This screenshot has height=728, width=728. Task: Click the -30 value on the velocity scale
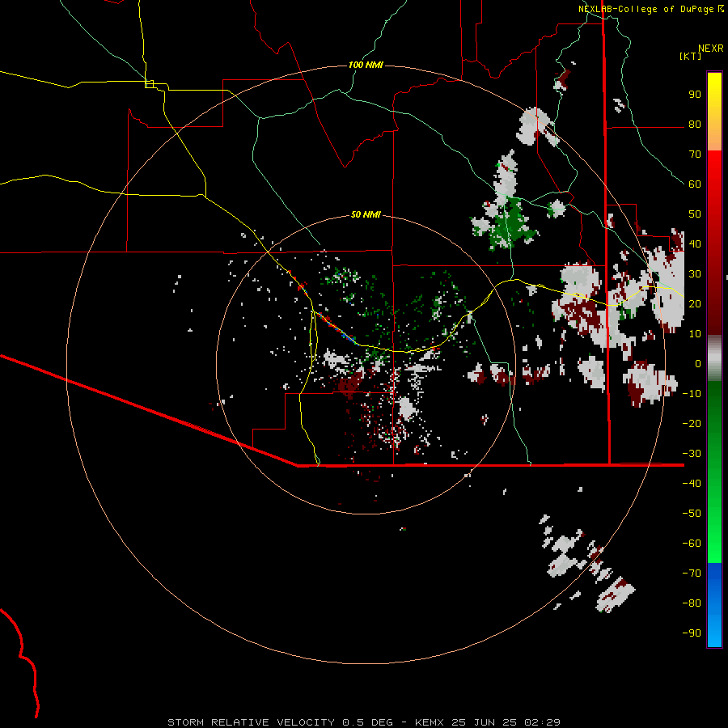692,454
